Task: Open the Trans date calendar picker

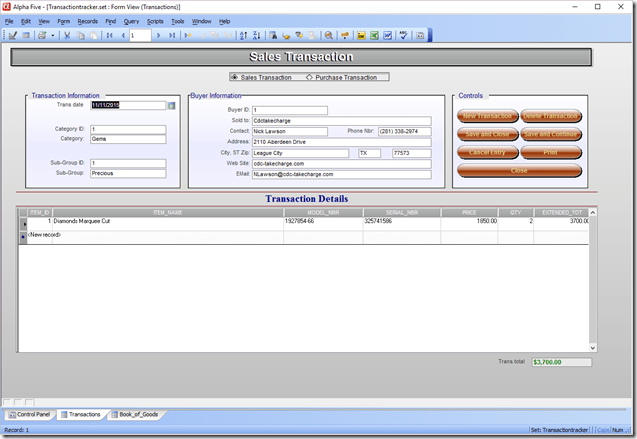Action: pos(171,104)
